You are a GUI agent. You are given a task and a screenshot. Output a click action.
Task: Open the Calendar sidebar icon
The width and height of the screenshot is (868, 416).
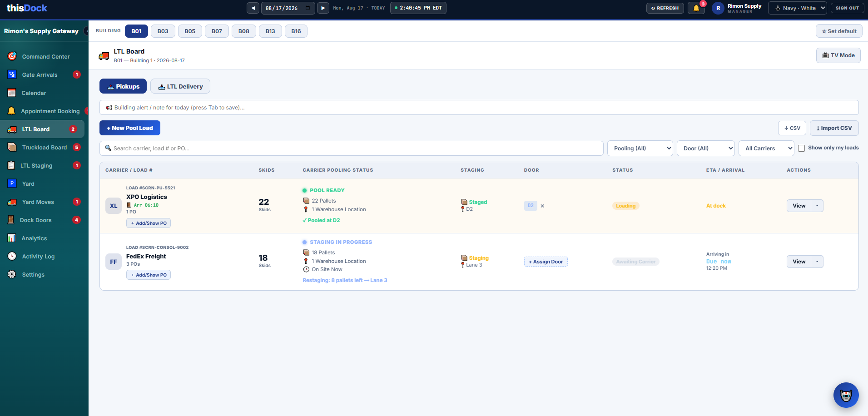click(12, 93)
